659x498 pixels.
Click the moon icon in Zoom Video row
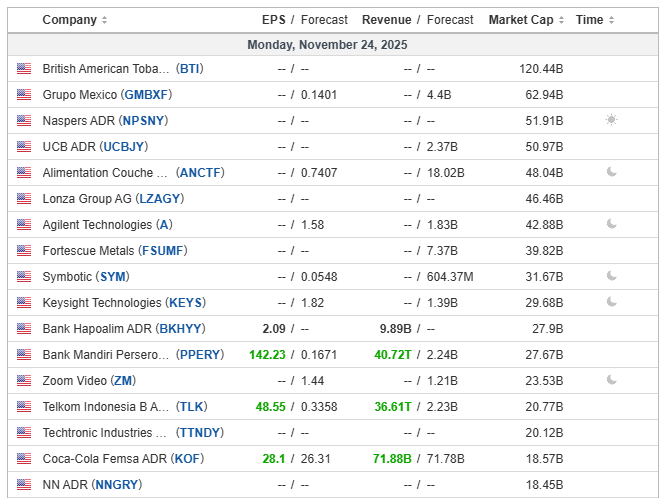point(611,381)
